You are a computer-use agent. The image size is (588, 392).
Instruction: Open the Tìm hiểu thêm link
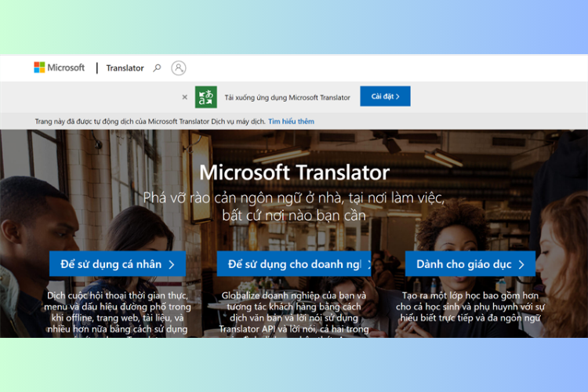pyautogui.click(x=291, y=122)
